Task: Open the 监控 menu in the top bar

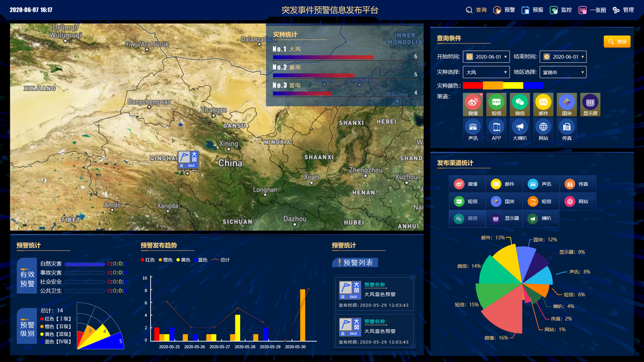Action: pos(561,10)
